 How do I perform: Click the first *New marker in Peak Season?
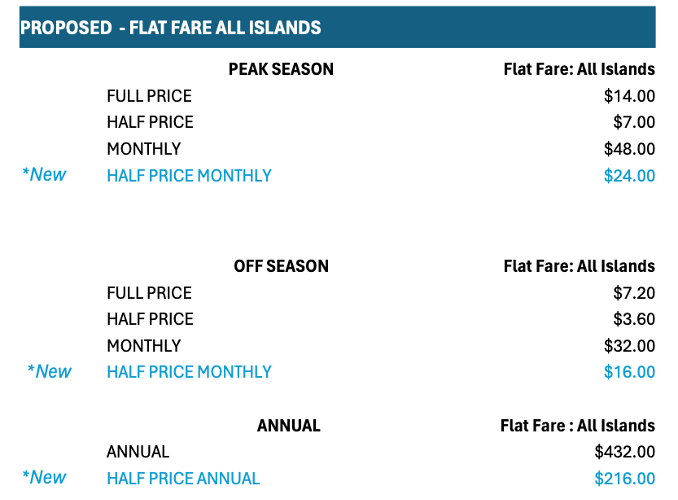click(x=44, y=175)
